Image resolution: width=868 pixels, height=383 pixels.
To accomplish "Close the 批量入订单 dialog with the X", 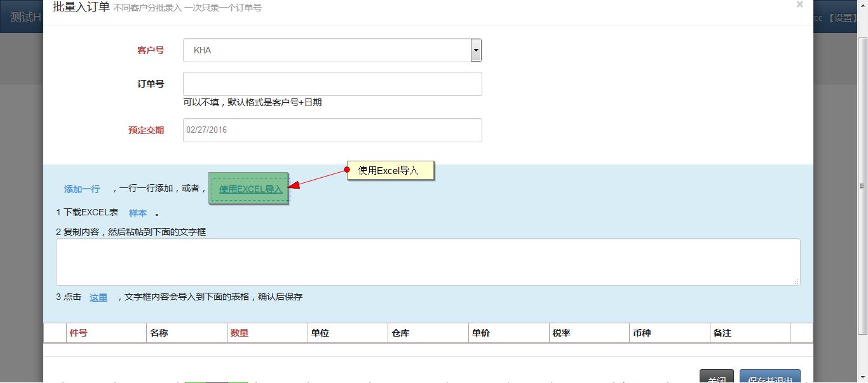I will [x=799, y=5].
